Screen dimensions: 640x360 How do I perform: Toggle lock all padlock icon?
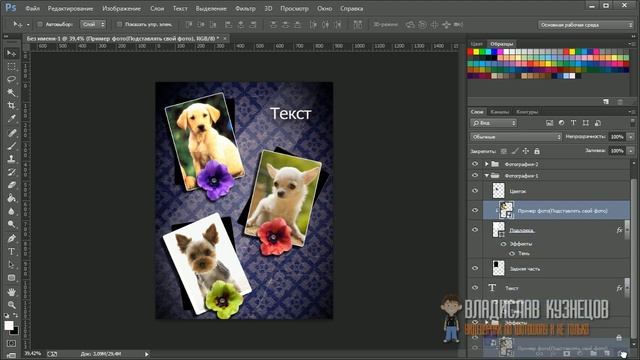537,151
